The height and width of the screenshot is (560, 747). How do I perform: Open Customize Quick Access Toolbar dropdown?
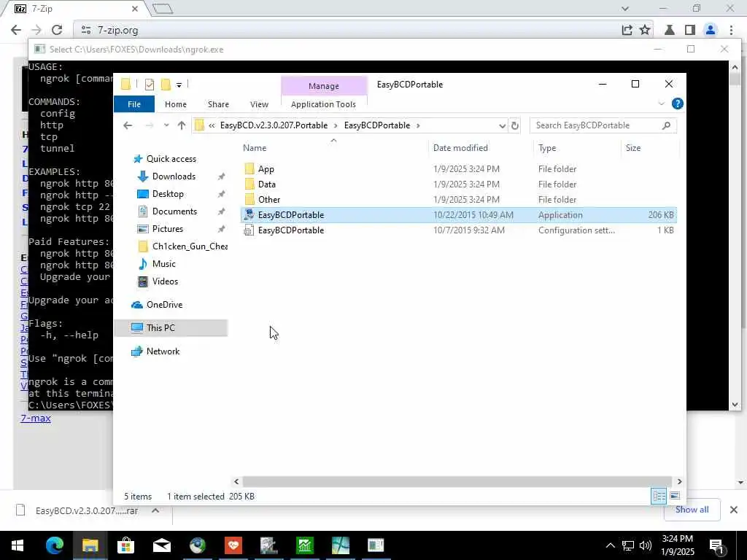tap(179, 85)
